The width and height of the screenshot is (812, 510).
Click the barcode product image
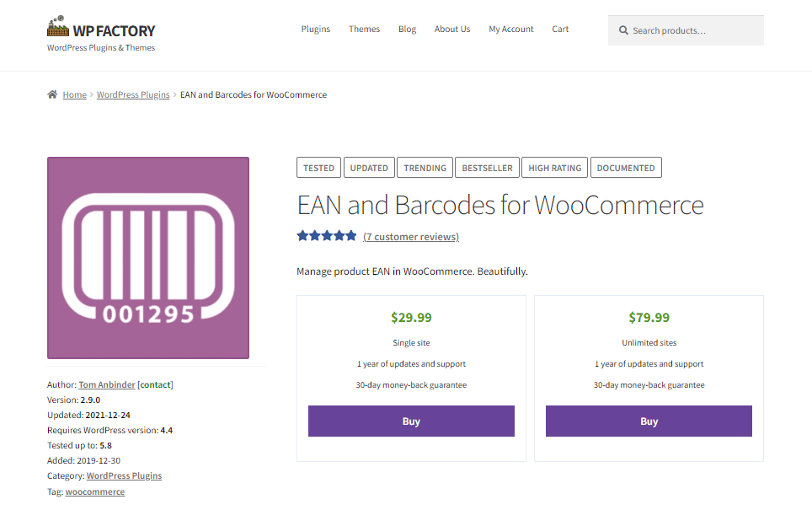(x=148, y=258)
